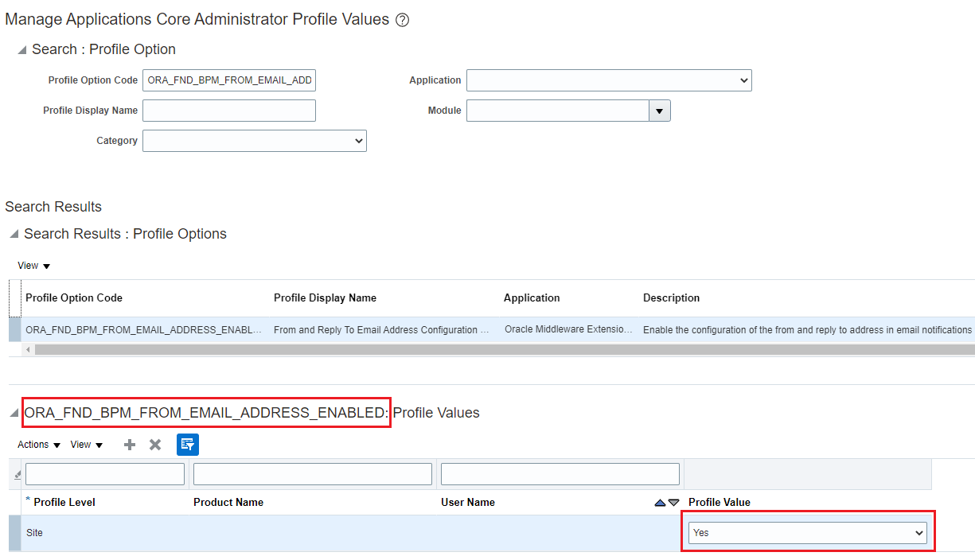Open the Actions menu in Profile Values
This screenshot has height=560, width=975.
pyautogui.click(x=39, y=445)
